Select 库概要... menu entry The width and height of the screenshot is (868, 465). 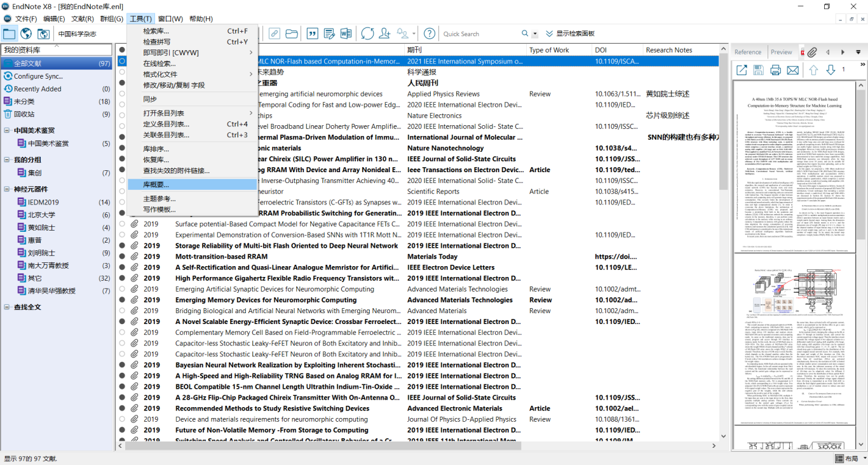click(x=193, y=184)
